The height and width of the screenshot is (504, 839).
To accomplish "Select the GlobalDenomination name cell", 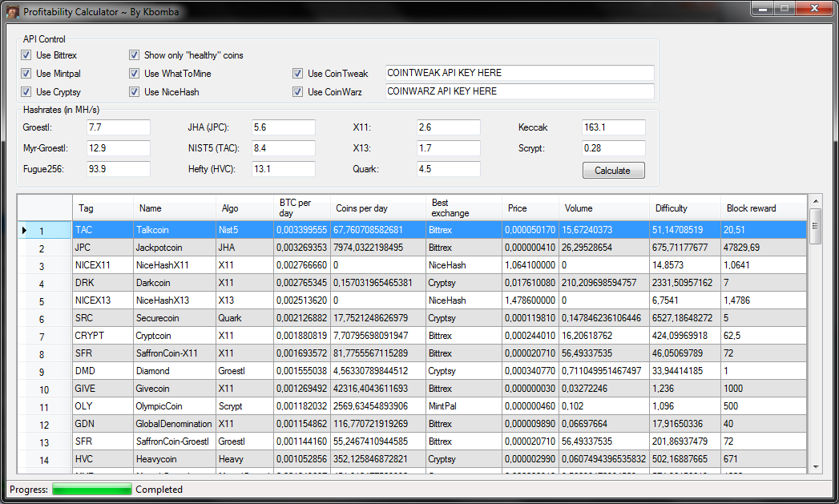I will click(175, 425).
